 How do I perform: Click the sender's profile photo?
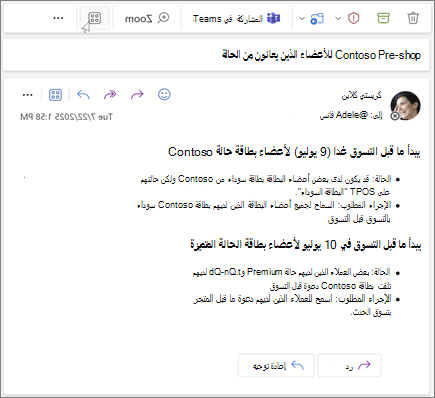pyautogui.click(x=405, y=106)
